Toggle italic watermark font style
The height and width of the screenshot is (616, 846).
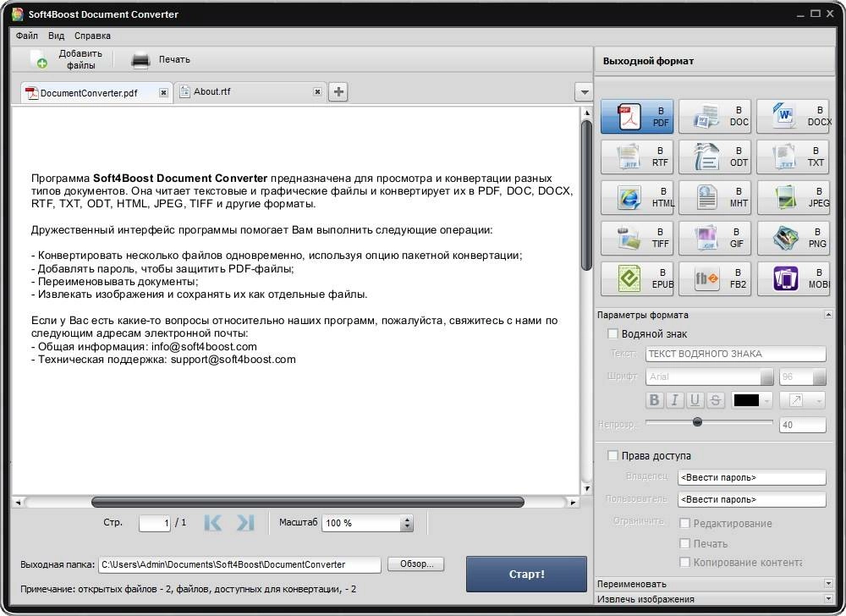coord(674,399)
